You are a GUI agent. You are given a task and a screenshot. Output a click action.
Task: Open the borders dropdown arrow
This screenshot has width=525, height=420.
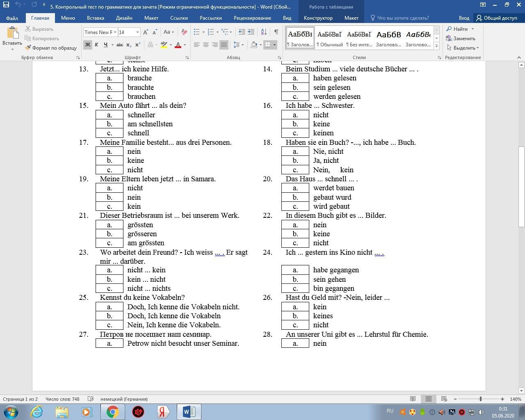tap(274, 45)
